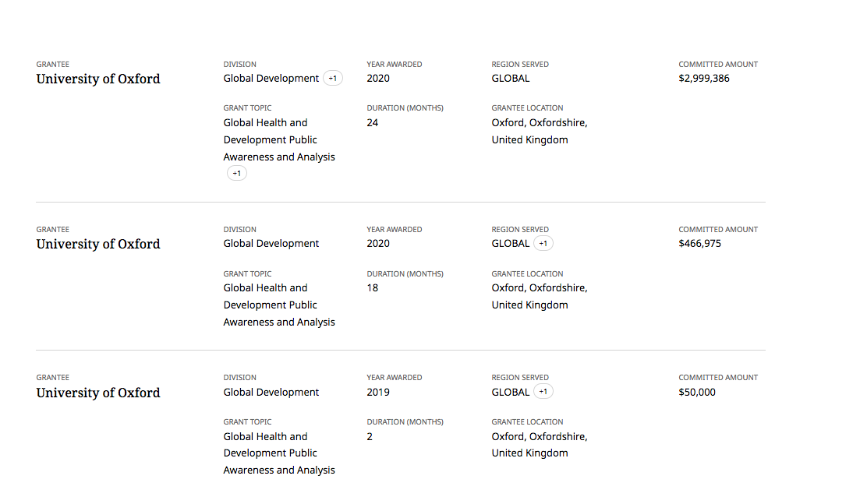Click the 24 months duration value
This screenshot has height=504, width=860.
coord(373,123)
